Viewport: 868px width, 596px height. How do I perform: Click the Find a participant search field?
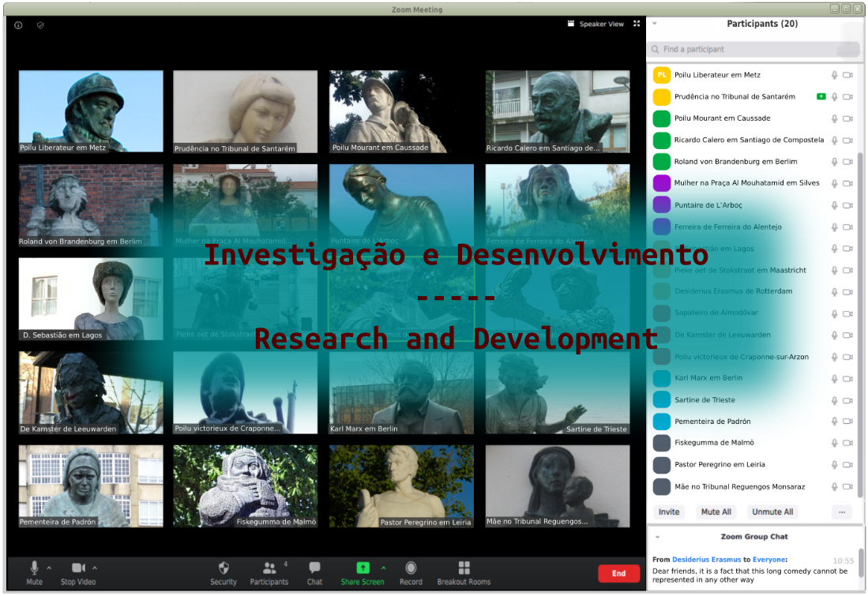point(753,49)
